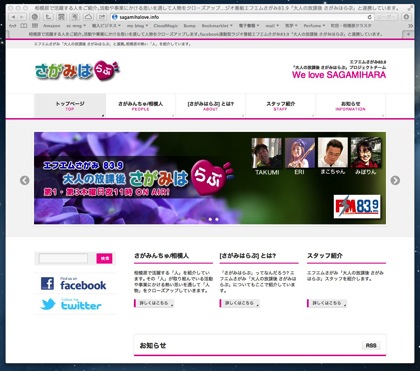Select the '[さがみはらぶ]とは? ABOUT' nav tab
The image size is (420, 371).
210,105
